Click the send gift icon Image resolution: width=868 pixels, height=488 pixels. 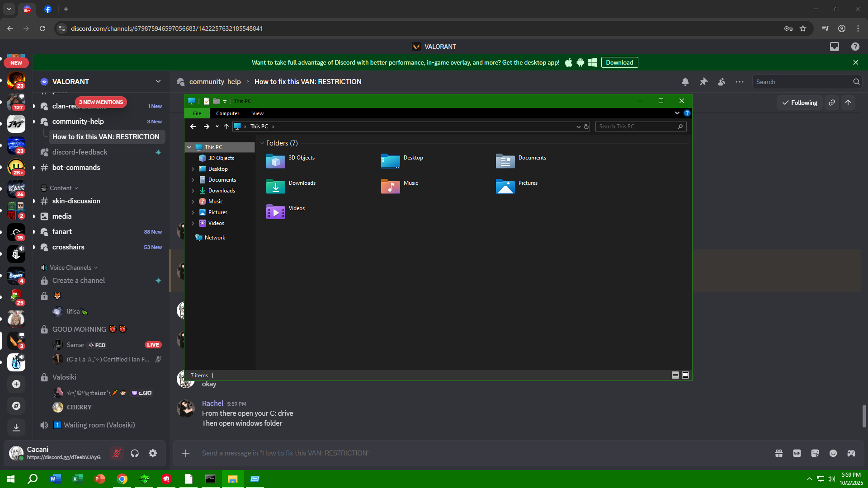(x=779, y=453)
